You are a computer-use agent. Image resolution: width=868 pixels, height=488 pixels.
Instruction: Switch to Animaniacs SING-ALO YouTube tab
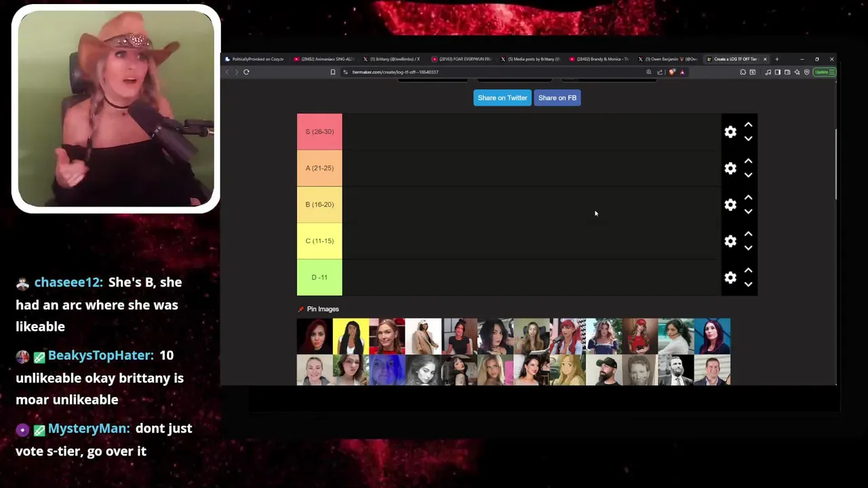[x=323, y=59]
